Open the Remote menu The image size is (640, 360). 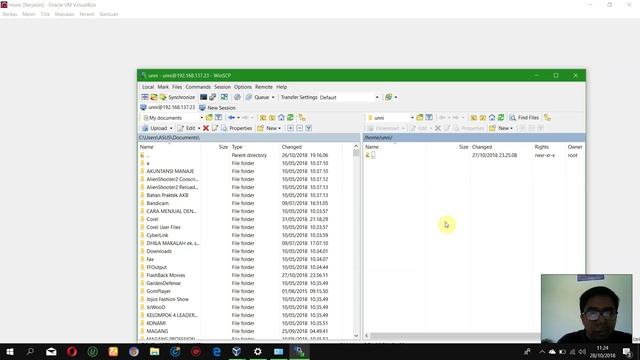pos(264,87)
